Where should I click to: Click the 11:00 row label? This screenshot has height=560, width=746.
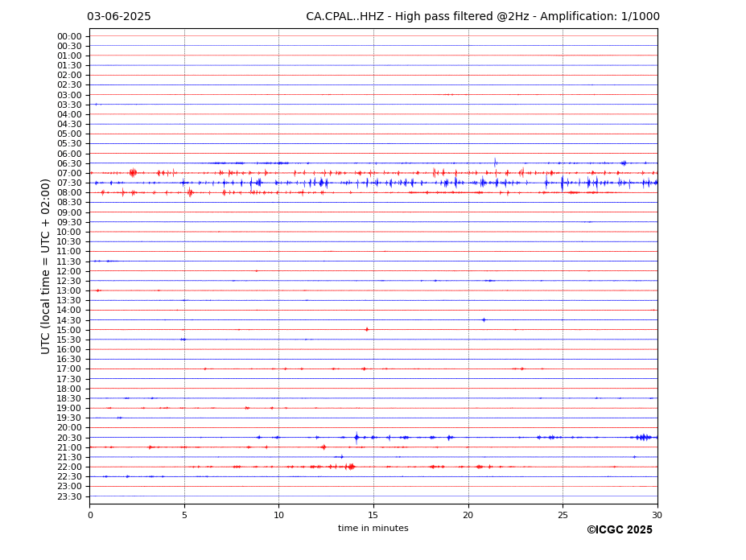pos(69,252)
